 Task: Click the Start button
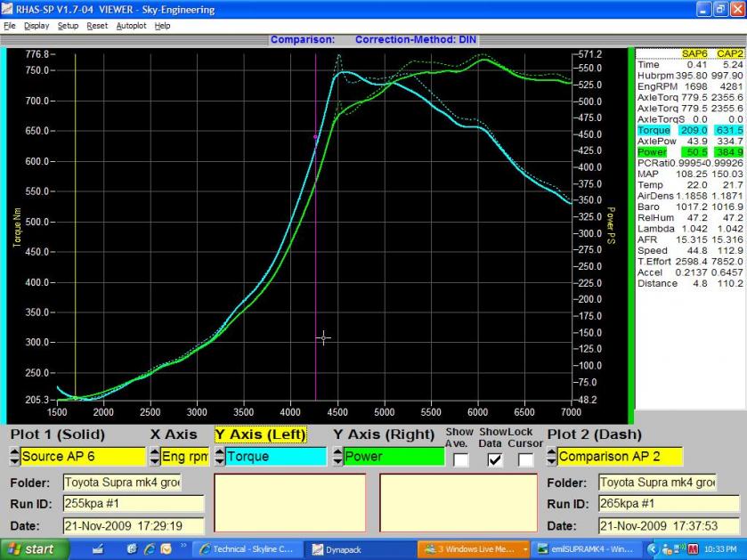click(32, 549)
